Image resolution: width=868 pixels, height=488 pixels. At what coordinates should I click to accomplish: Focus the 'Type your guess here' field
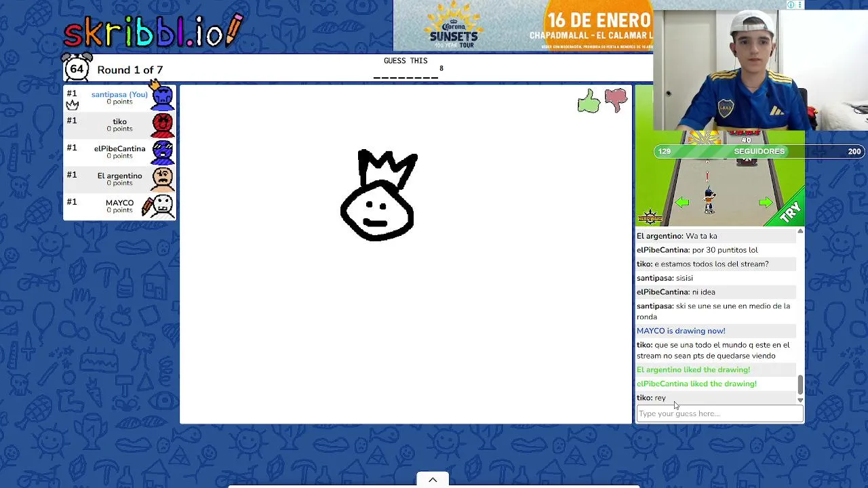pos(719,413)
